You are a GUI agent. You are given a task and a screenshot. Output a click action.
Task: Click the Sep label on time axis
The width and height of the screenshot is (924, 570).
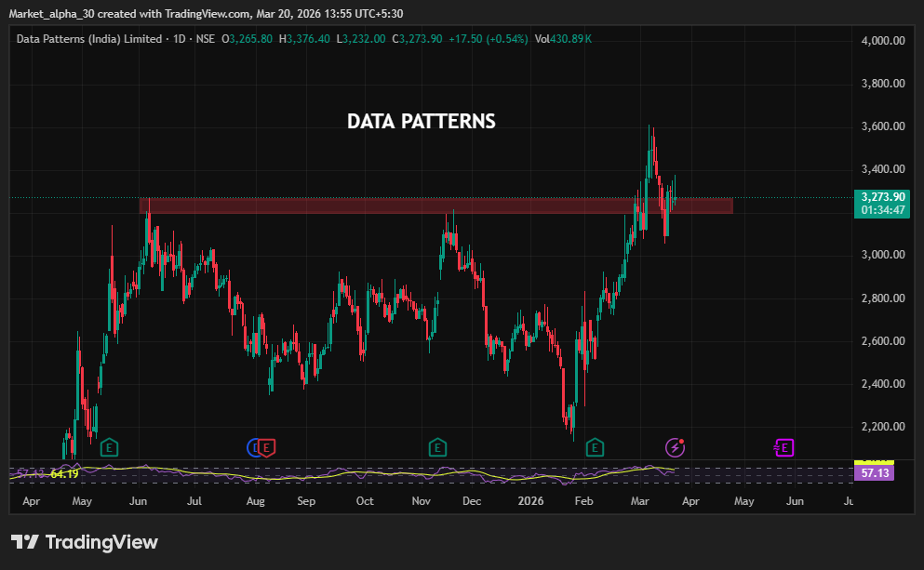click(x=306, y=501)
